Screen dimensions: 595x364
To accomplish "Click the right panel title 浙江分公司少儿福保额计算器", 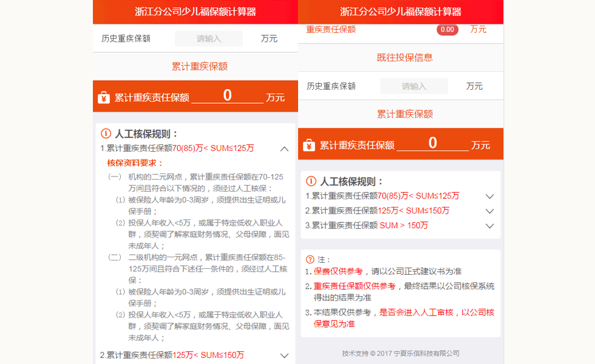I will point(401,12).
